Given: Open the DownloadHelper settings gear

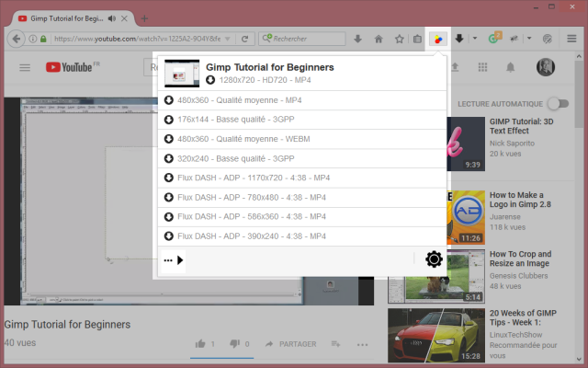Looking at the screenshot, I should (x=434, y=259).
